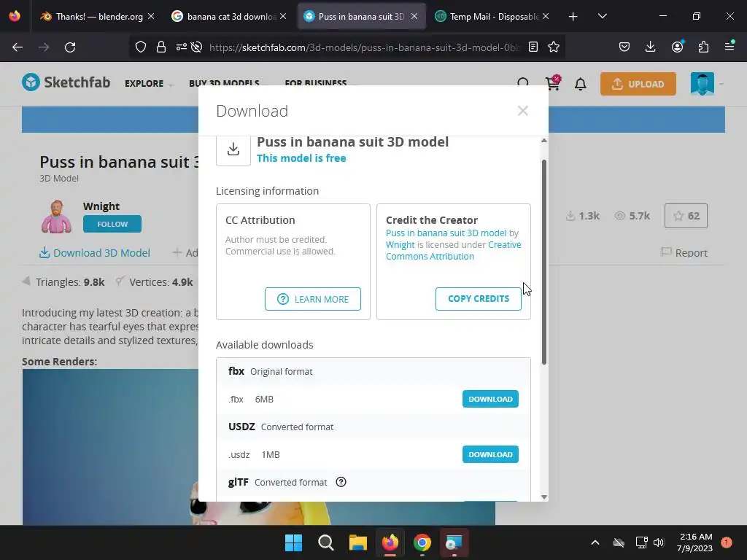This screenshot has height=560, width=747.
Task: Click the dialog scrollbar up arrow
Action: (544, 141)
